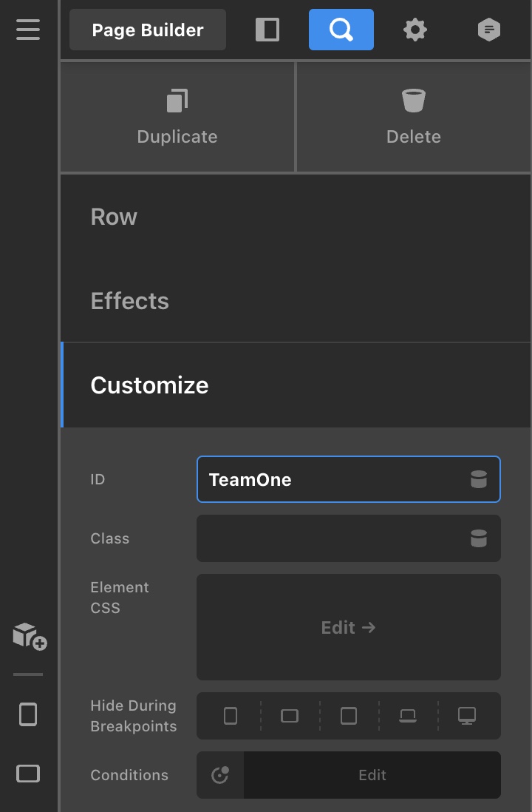Viewport: 532px width, 812px height.
Task: Toggle hide on the phone breakpoint
Action: (231, 716)
